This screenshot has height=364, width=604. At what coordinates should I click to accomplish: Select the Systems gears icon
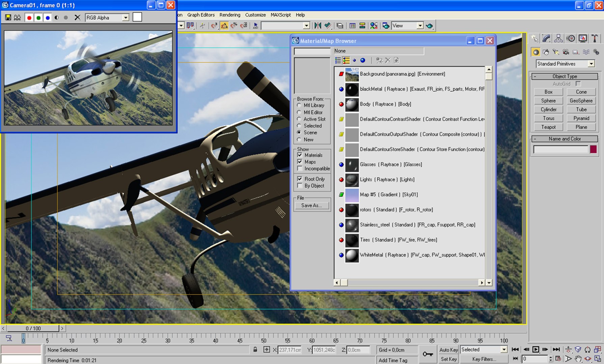[x=596, y=52]
